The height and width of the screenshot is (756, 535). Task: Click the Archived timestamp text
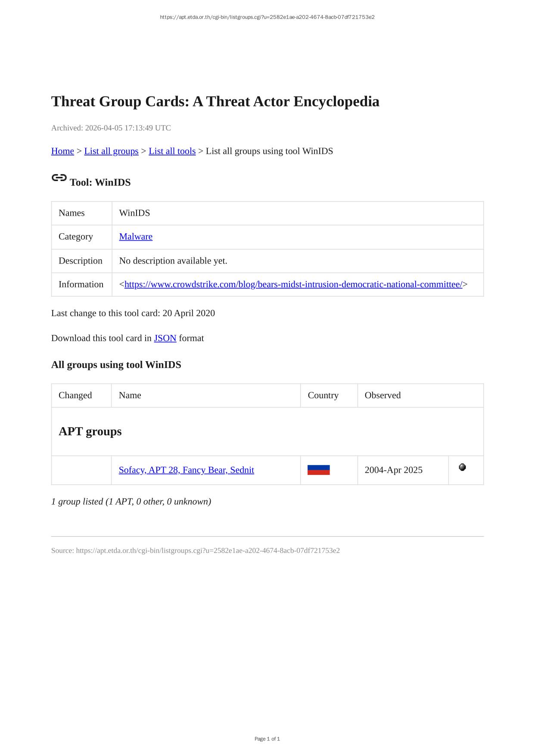tap(111, 128)
